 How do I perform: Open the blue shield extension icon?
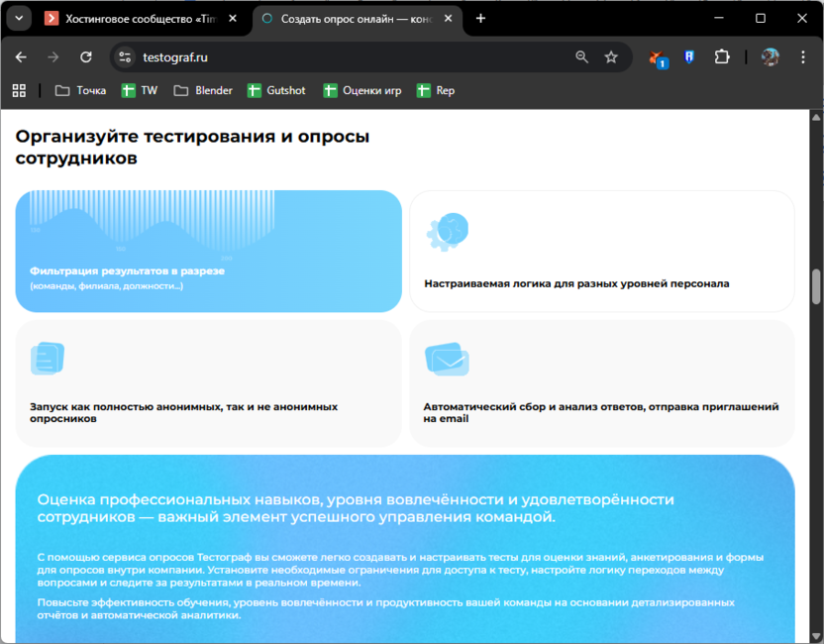click(x=688, y=57)
